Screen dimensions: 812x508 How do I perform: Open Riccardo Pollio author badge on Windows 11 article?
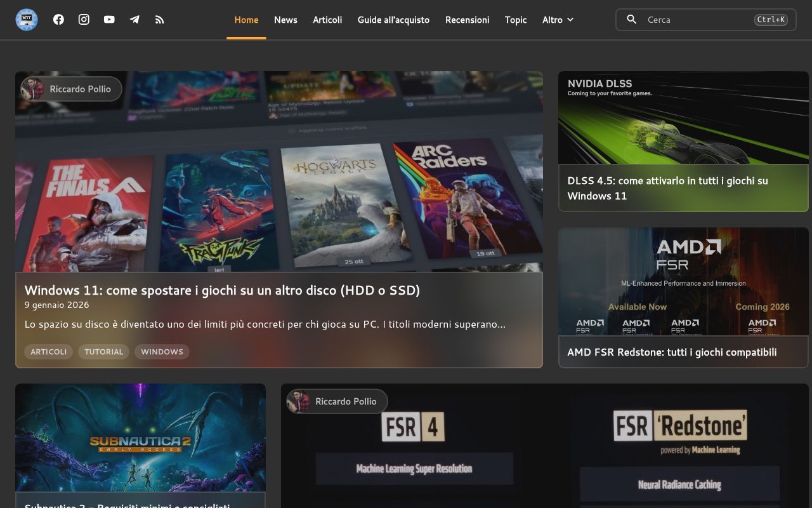[x=71, y=89]
